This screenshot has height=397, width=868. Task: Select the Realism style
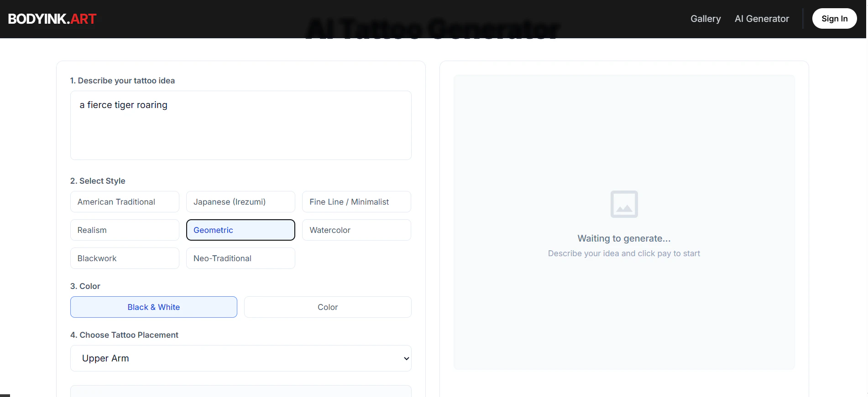(x=125, y=230)
